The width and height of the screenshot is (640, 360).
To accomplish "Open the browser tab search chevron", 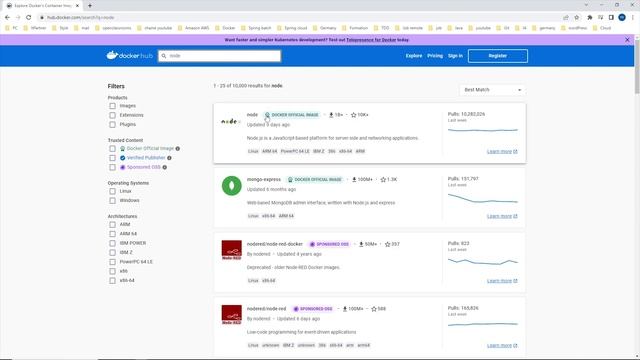I will (587, 5).
